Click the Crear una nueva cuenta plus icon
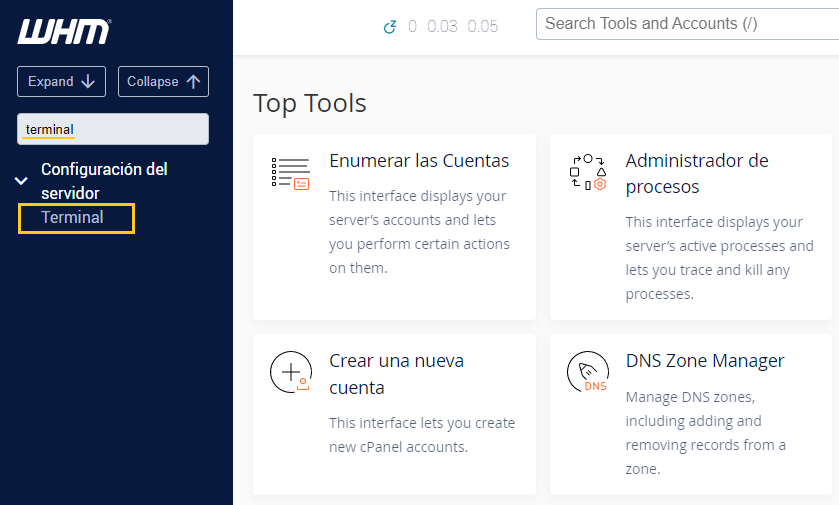 coord(291,372)
